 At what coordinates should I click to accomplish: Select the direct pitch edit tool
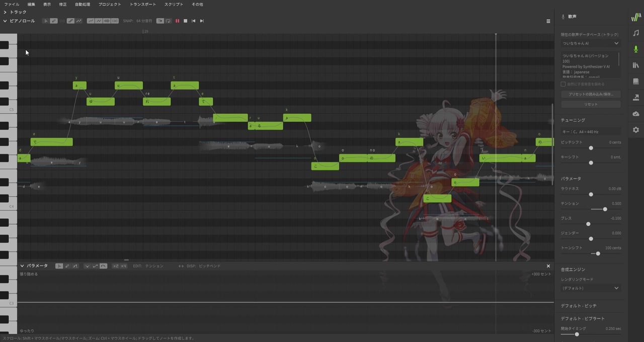(70, 21)
